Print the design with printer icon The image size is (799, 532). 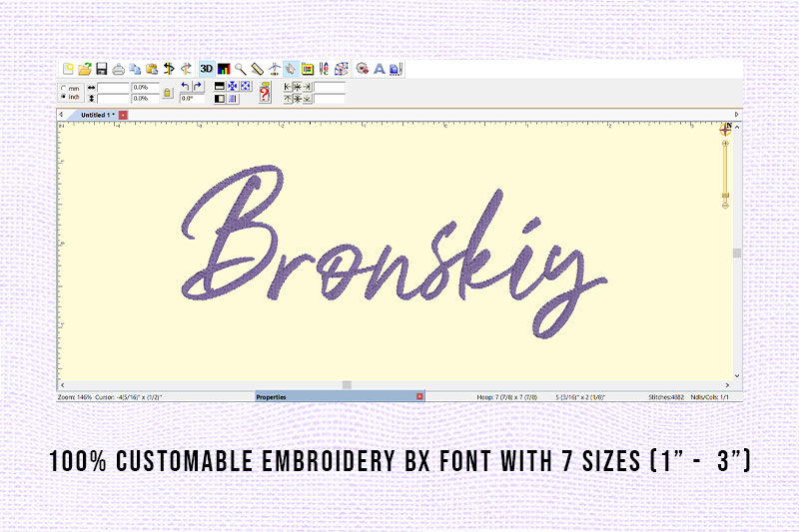(118, 69)
